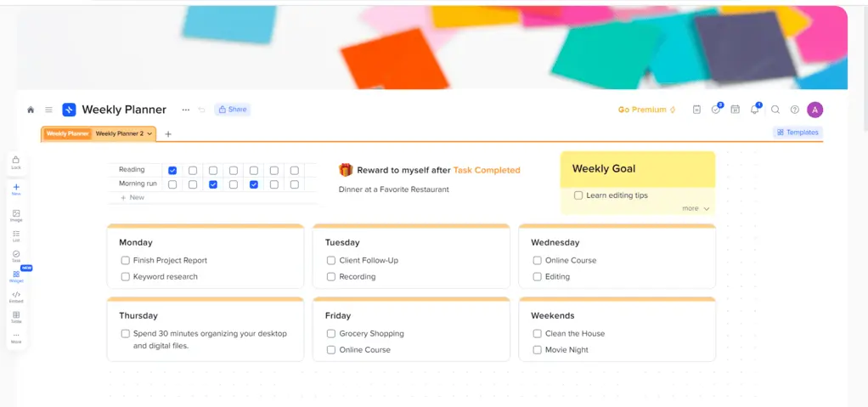868x407 pixels.
Task: Click the Tuesday card heading
Action: coord(342,242)
